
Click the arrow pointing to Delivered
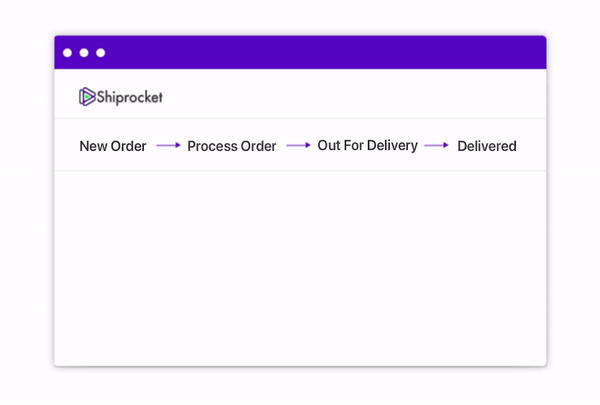coord(437,145)
